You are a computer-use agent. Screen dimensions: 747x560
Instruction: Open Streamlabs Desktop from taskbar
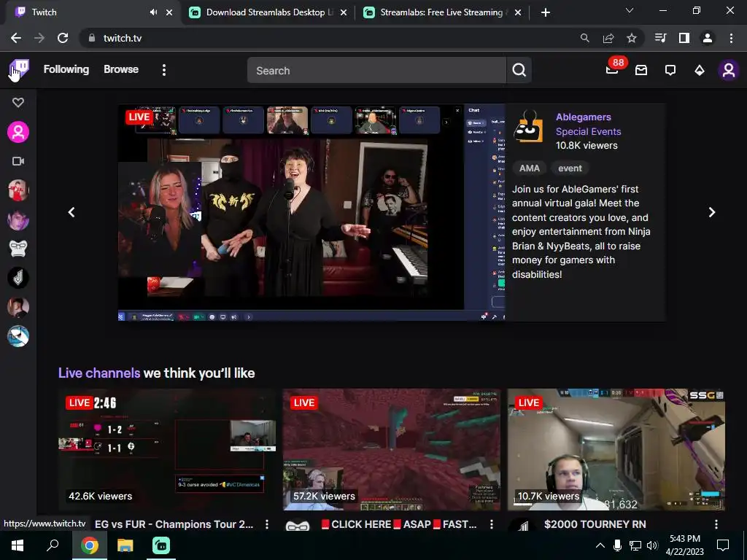click(161, 545)
